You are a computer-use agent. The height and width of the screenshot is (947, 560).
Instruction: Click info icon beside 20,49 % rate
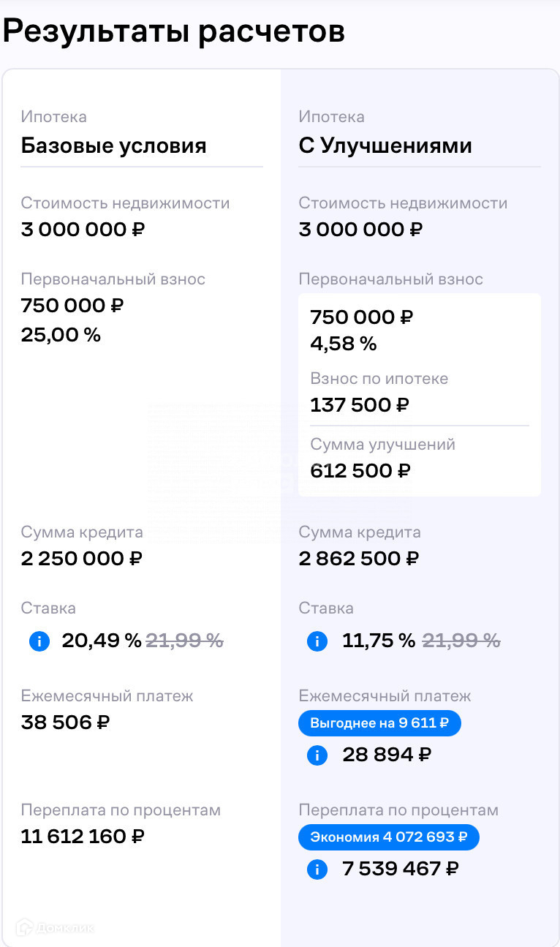pyautogui.click(x=39, y=641)
